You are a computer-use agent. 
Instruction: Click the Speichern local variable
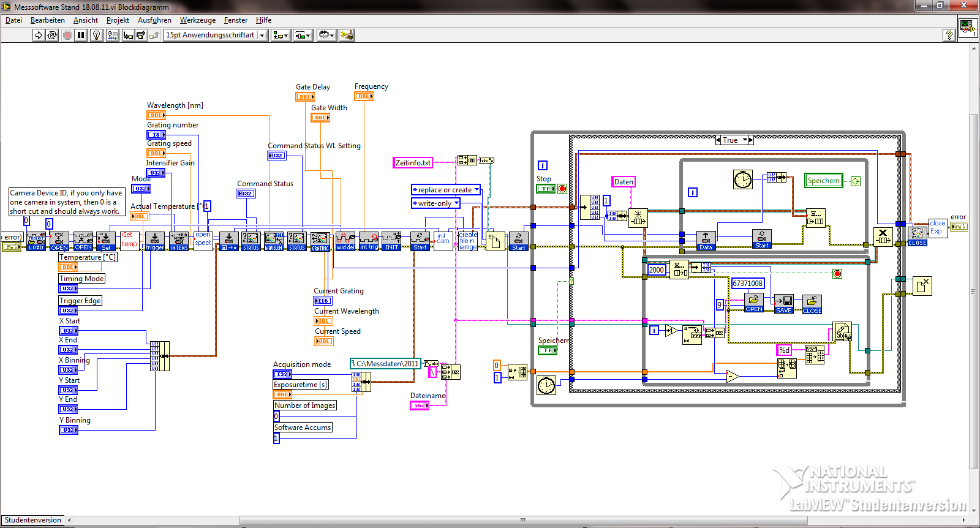pyautogui.click(x=823, y=181)
